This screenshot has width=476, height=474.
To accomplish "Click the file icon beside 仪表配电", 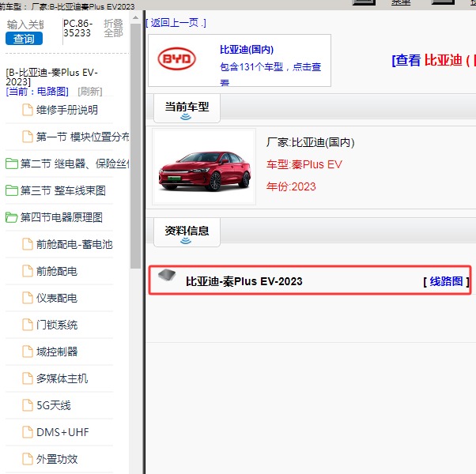I will [x=28, y=298].
